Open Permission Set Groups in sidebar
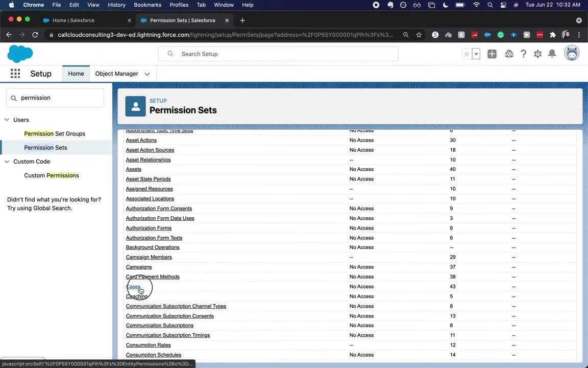 55,134
